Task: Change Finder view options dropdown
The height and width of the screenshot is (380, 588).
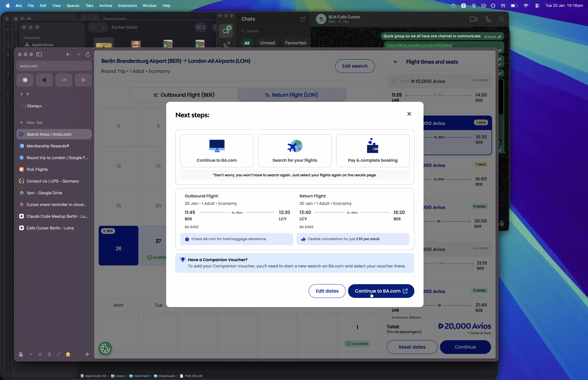Action: coord(201,27)
